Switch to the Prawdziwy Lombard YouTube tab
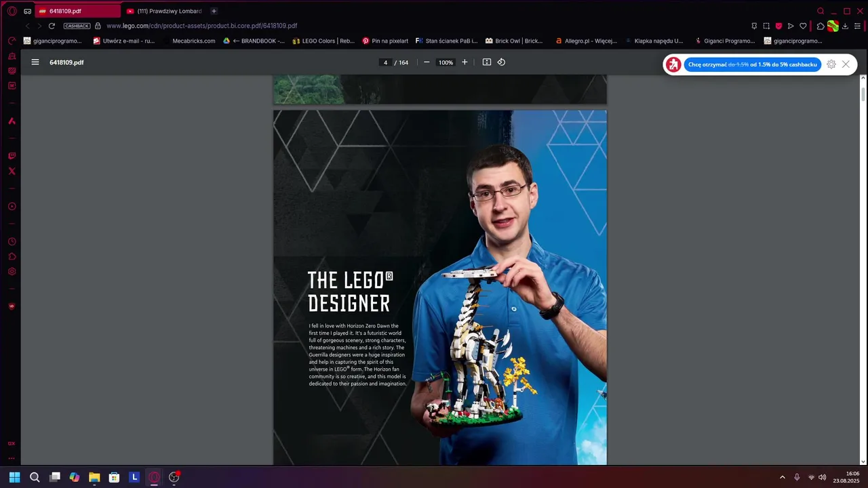Viewport: 868px width, 488px height. click(164, 11)
